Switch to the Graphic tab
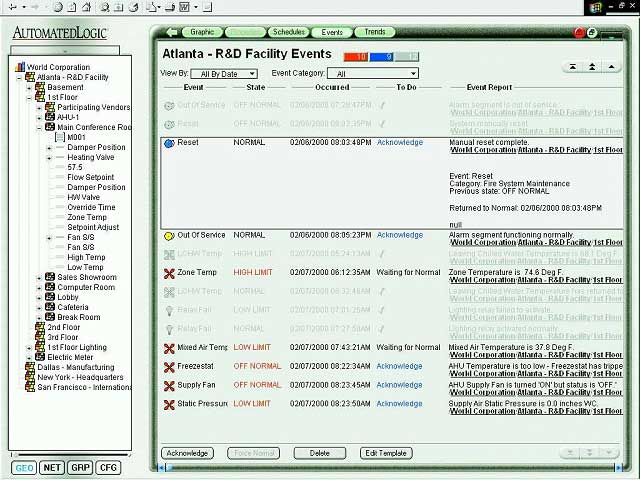 pyautogui.click(x=202, y=32)
